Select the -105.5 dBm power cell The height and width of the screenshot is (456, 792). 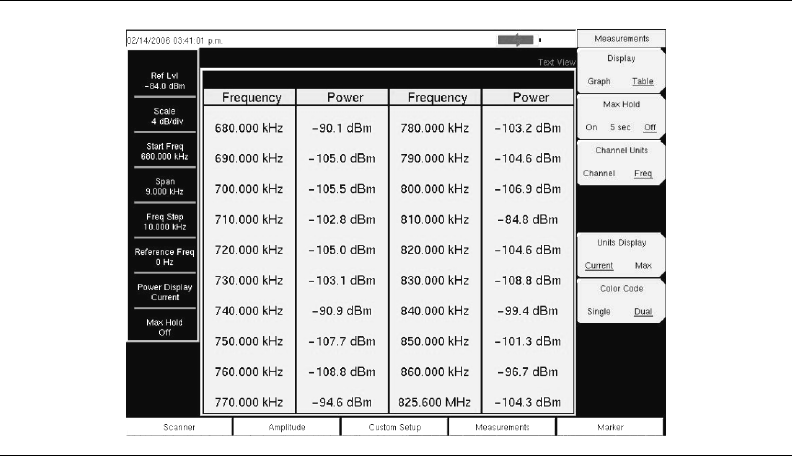point(341,189)
